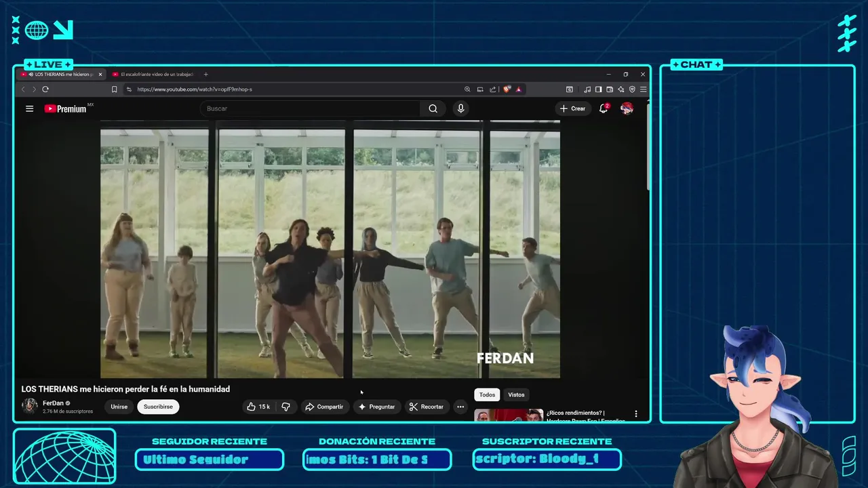The width and height of the screenshot is (868, 488).
Task: Click the reader/screenshot icon left of music note
Action: [570, 89]
